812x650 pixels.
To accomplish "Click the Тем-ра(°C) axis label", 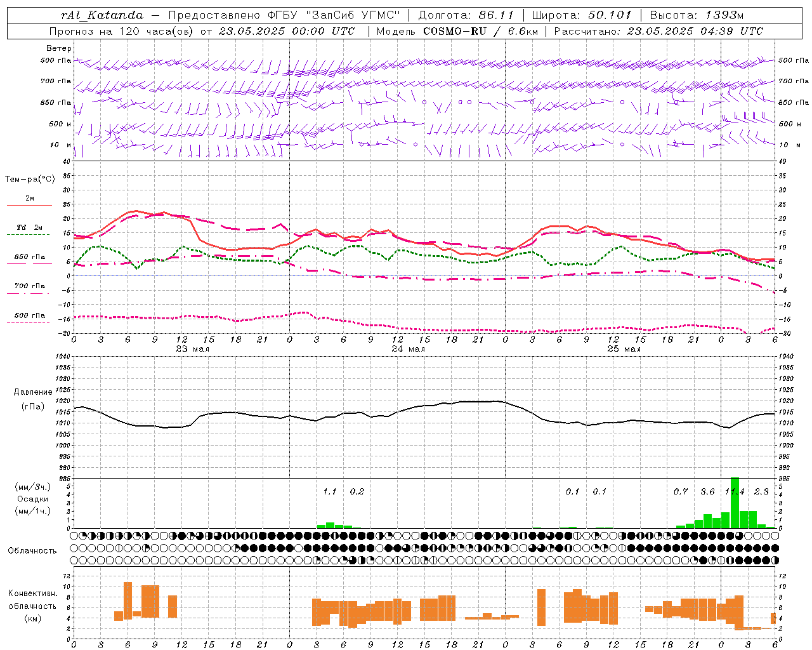I will tap(30, 180).
